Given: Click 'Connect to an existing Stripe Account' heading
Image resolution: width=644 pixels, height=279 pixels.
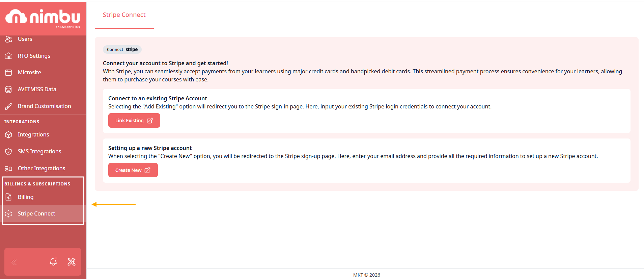Looking at the screenshot, I should (158, 98).
